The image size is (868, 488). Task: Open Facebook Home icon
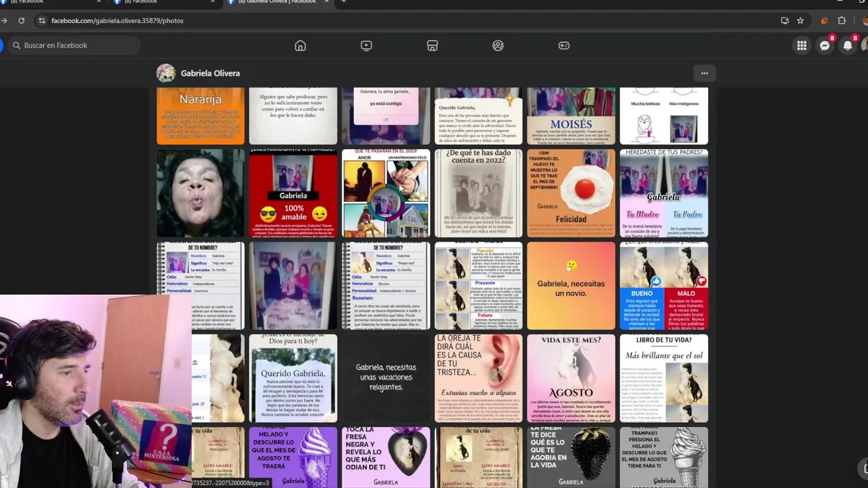click(300, 45)
